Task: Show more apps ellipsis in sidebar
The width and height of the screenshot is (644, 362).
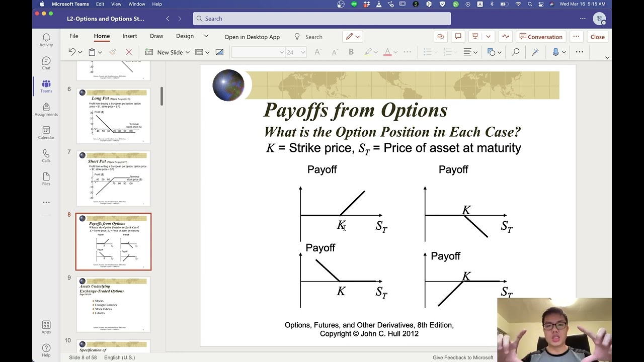Action: coord(46,202)
